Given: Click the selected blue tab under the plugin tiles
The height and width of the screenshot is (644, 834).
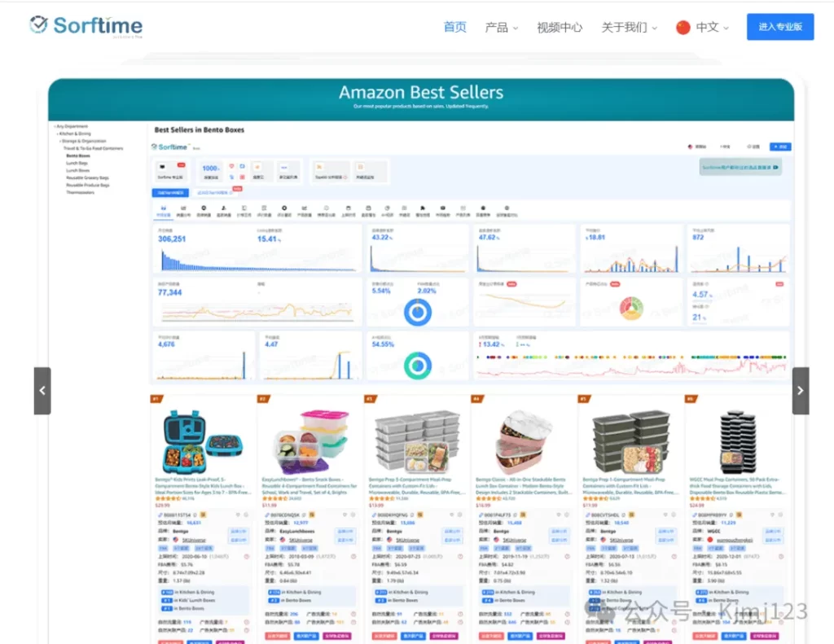Looking at the screenshot, I should tap(170, 192).
